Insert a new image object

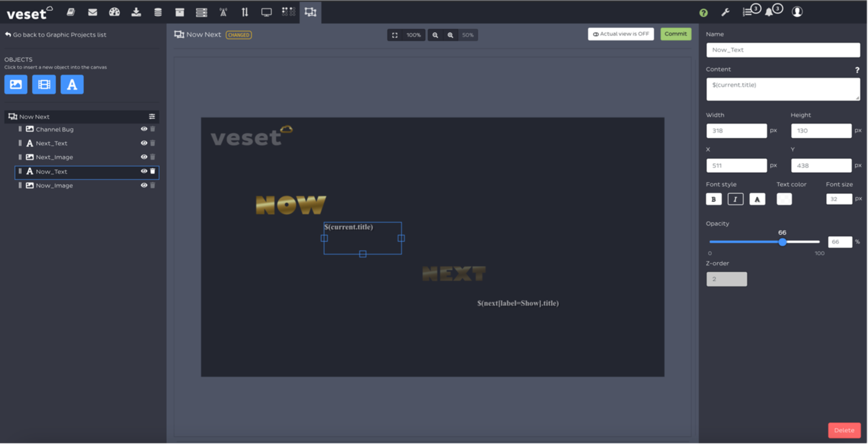pyautogui.click(x=16, y=85)
